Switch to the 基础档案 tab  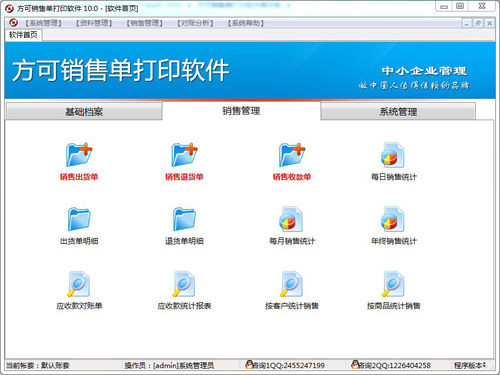[x=84, y=111]
